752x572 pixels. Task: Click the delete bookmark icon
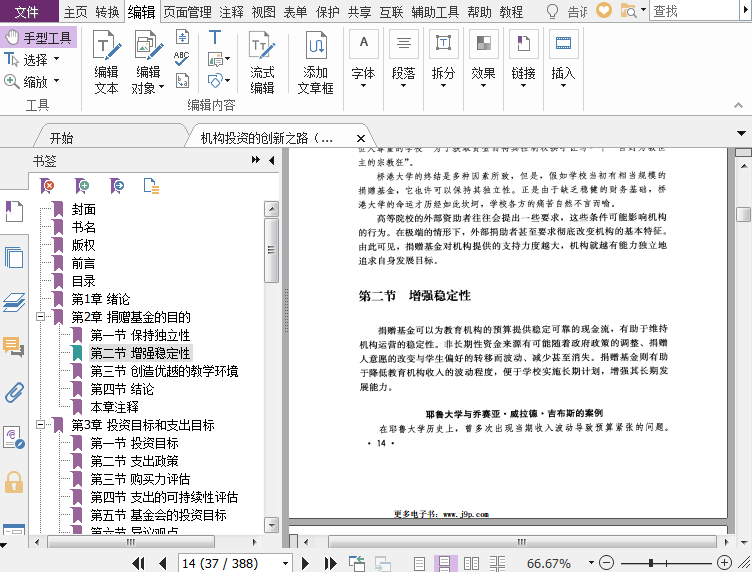pyautogui.click(x=47, y=186)
